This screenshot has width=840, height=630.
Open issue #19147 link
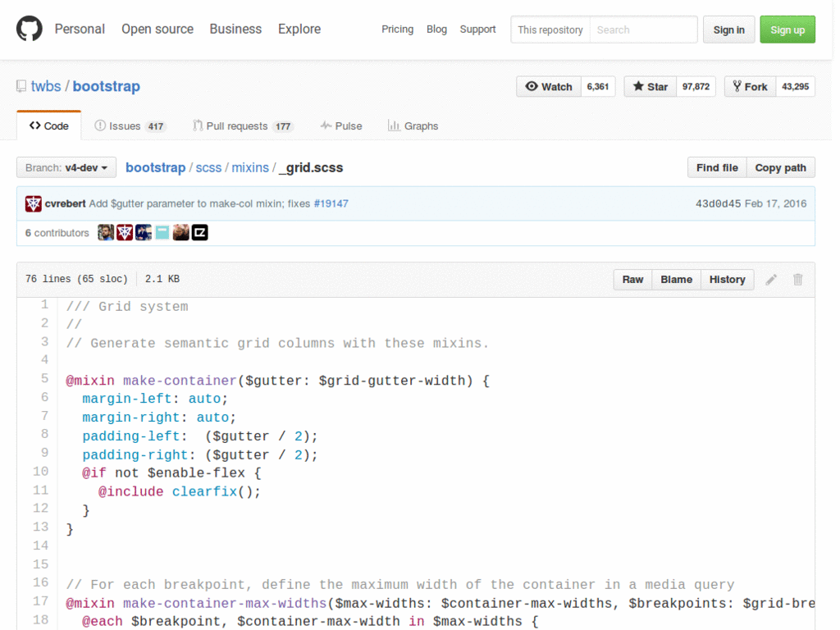click(x=331, y=203)
